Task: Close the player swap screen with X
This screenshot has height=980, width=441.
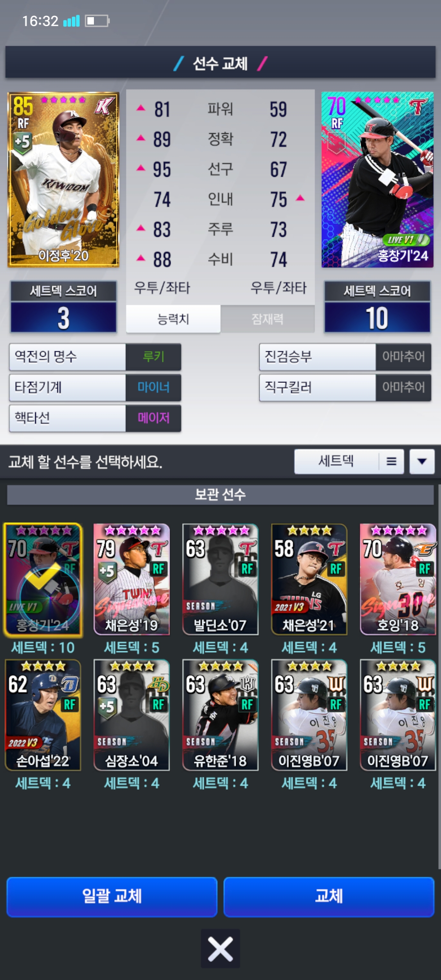Action: click(x=220, y=949)
